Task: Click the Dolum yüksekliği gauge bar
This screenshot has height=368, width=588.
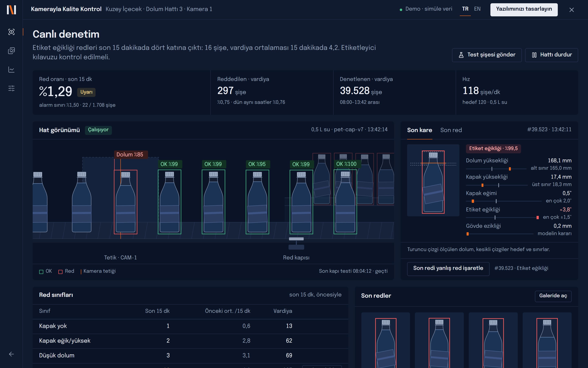Action: click(x=496, y=169)
